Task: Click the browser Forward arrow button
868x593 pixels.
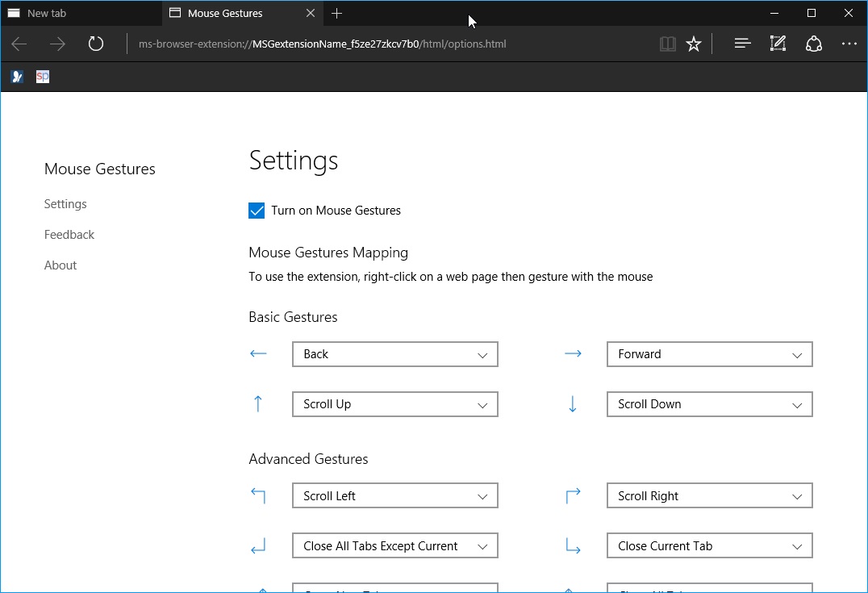Action: pyautogui.click(x=57, y=44)
